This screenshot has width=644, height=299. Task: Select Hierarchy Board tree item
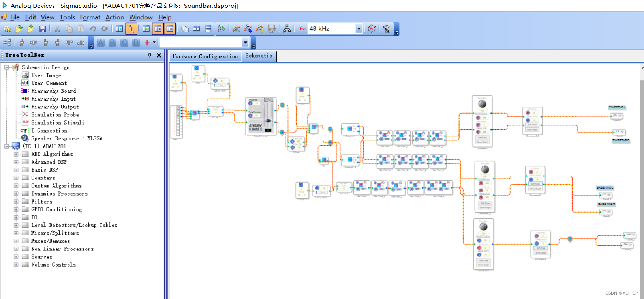pos(54,91)
